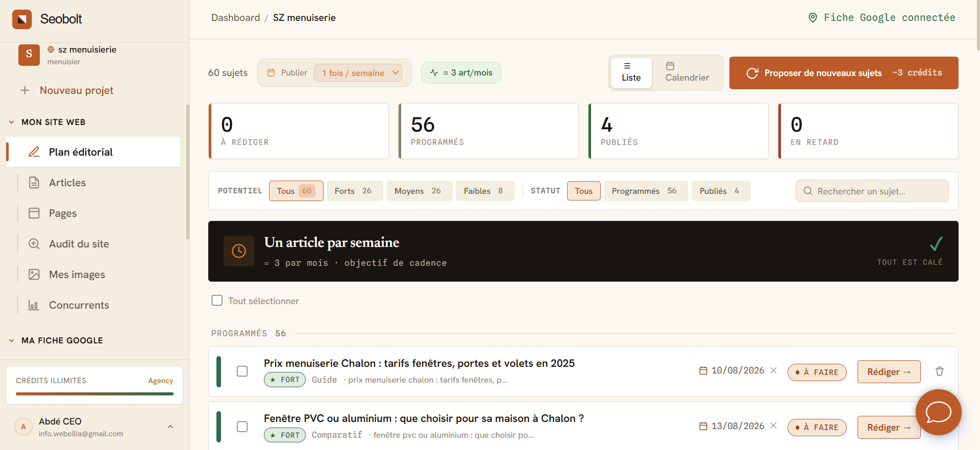Click the Fiche Google location pin icon

[x=813, y=18]
